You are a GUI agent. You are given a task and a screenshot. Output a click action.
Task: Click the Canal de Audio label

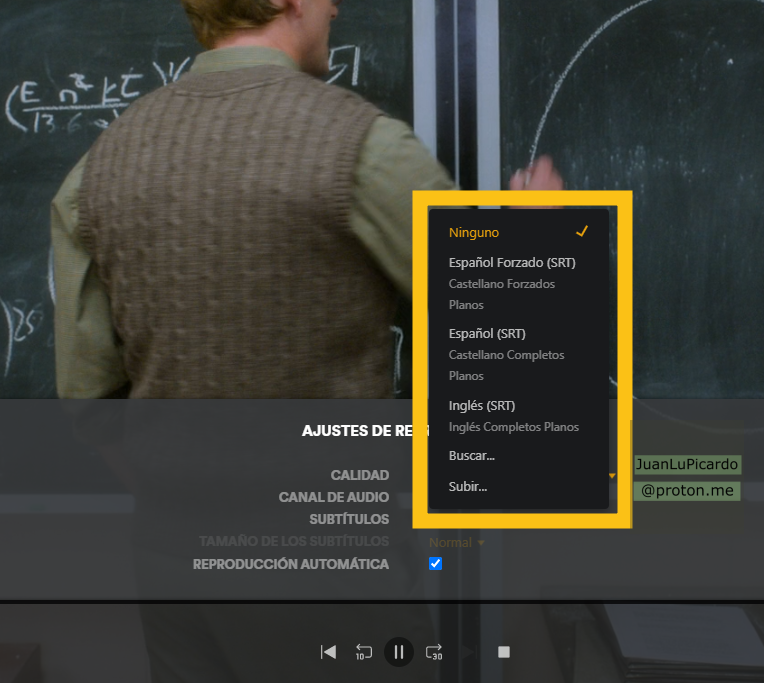(x=333, y=497)
